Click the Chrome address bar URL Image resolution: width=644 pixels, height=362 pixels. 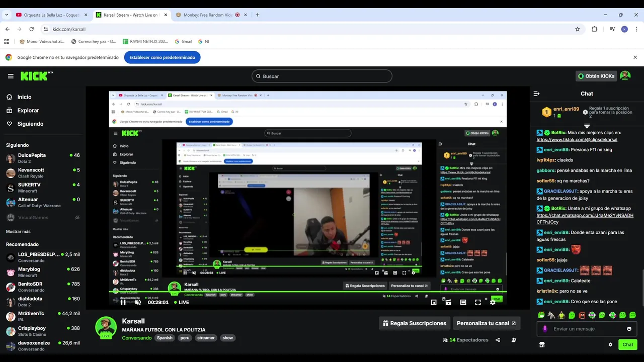tap(69, 29)
